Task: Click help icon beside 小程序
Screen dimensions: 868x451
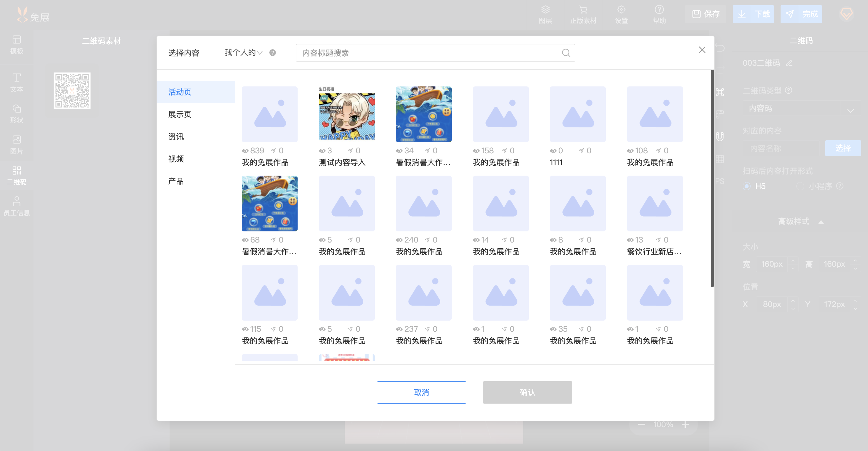Action: (x=840, y=186)
